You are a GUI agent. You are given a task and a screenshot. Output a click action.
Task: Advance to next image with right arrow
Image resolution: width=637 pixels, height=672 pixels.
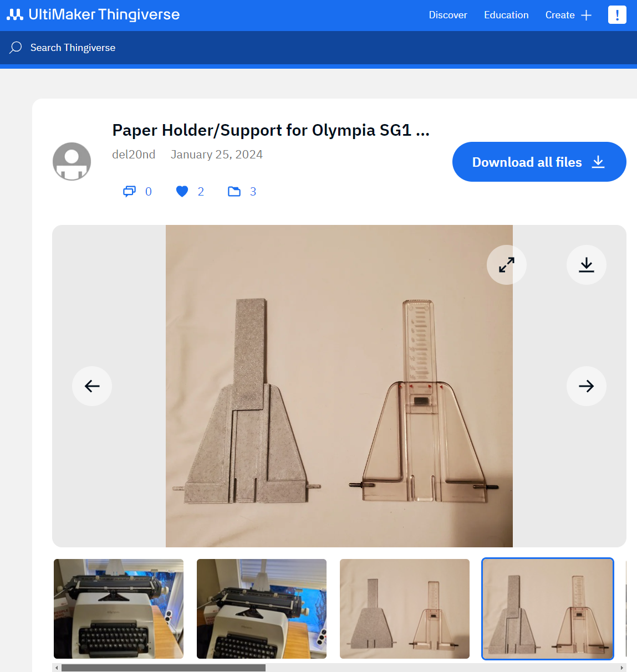[586, 386]
